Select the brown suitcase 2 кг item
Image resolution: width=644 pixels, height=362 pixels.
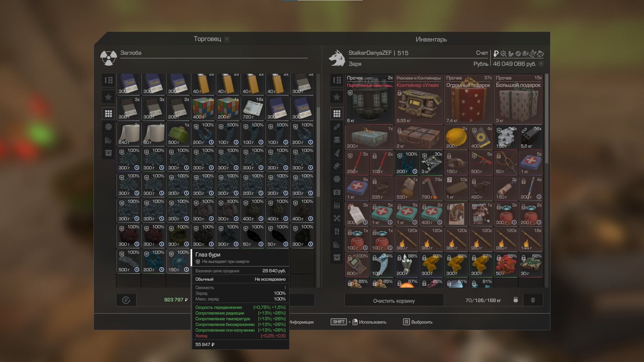click(419, 138)
